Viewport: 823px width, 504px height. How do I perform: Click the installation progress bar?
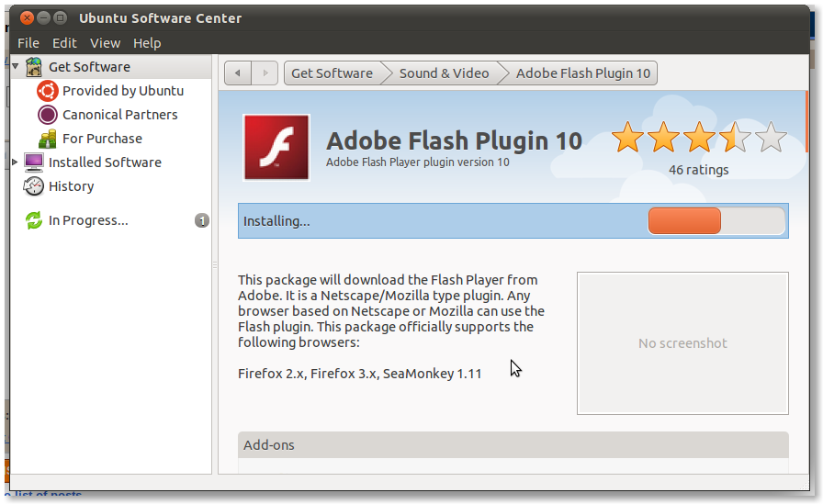716,221
